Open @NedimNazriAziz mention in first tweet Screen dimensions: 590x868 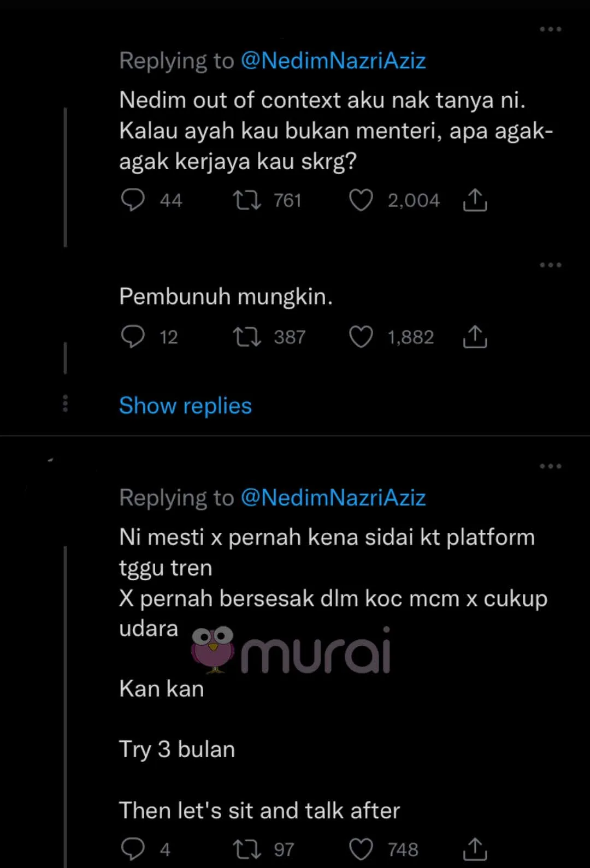click(333, 61)
